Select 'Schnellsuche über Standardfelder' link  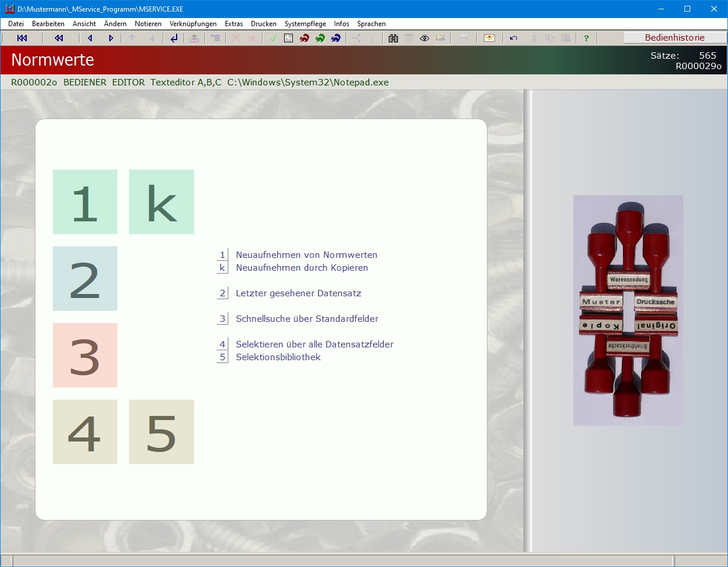point(307,319)
